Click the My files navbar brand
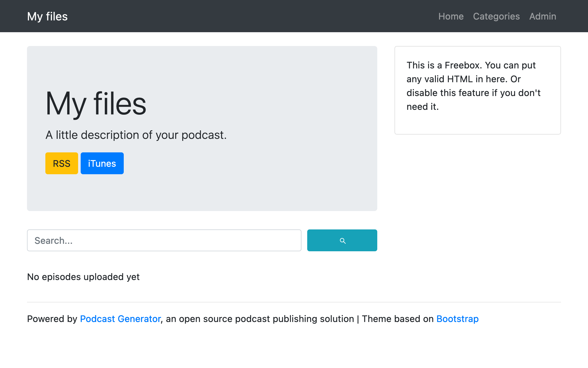The width and height of the screenshot is (588, 368). point(47,16)
